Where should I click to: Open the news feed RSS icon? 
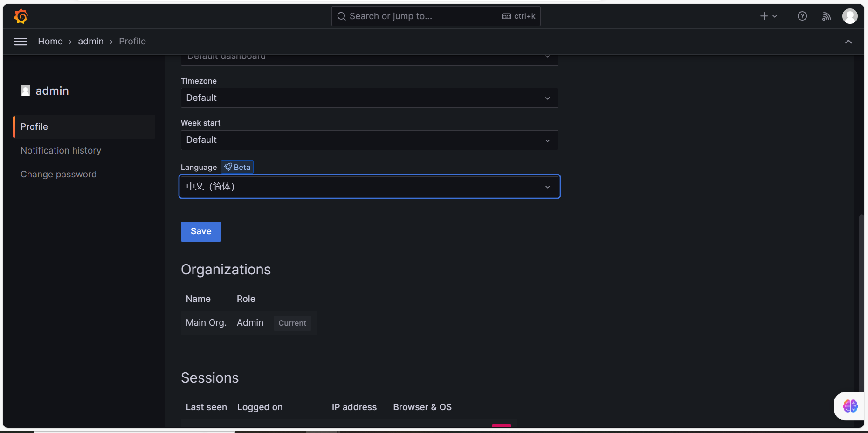[x=827, y=16]
